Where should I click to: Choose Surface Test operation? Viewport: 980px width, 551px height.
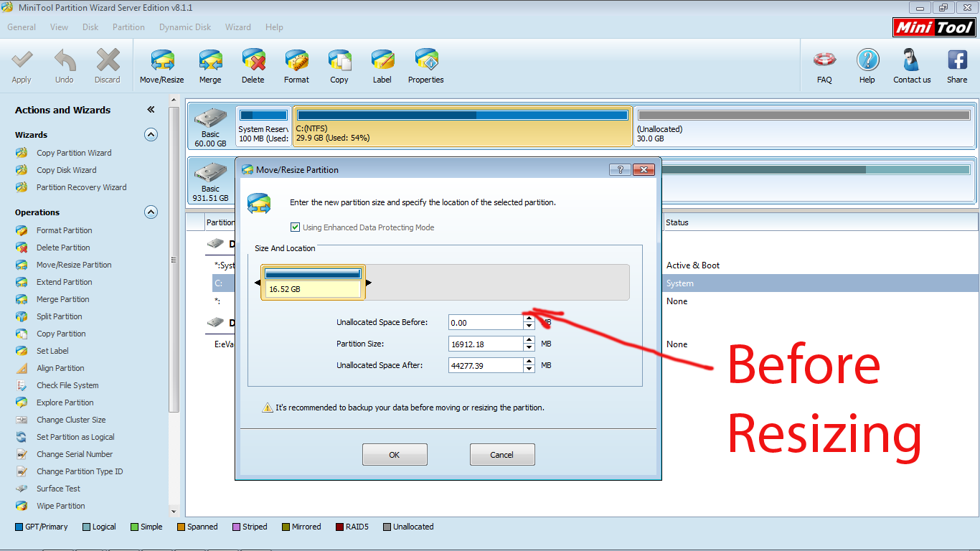click(58, 489)
